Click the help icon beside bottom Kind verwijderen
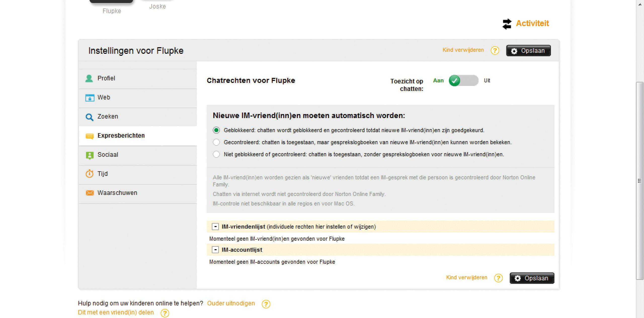This screenshot has width=644, height=318. pyautogui.click(x=498, y=278)
